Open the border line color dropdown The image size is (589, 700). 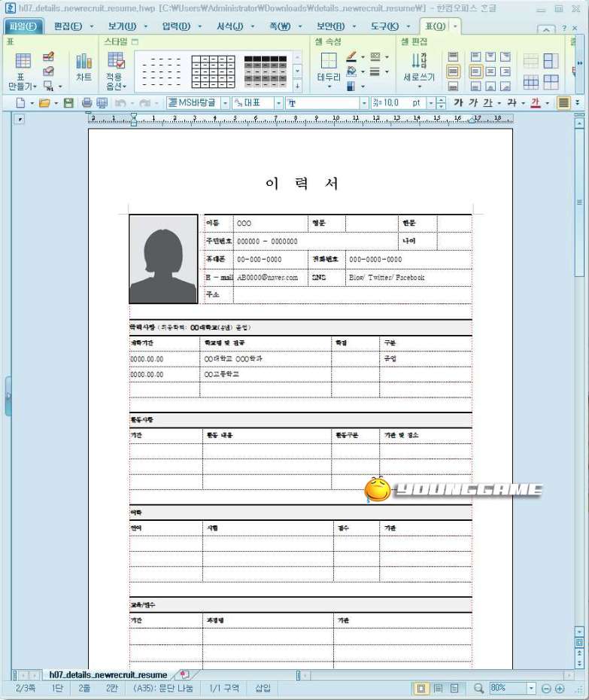[363, 57]
